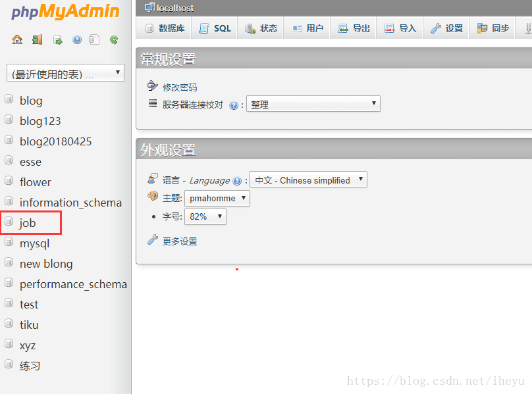This screenshot has width=532, height=394.
Task: Open the 最近使用的表 dropdown
Action: pos(65,73)
